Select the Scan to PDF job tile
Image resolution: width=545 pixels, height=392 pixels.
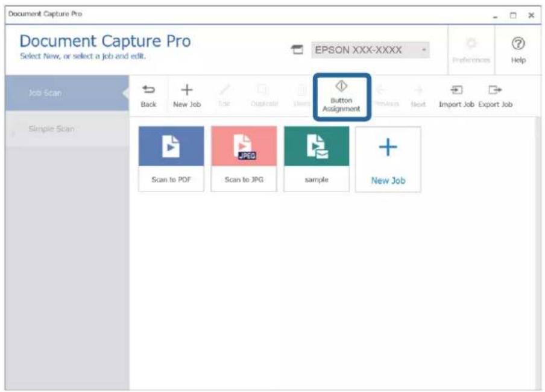(x=171, y=159)
